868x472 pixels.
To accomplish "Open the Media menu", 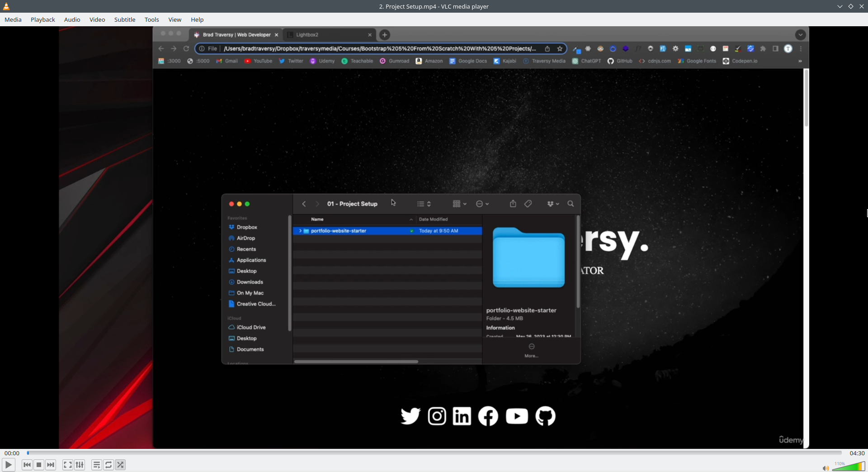I will 13,19.
